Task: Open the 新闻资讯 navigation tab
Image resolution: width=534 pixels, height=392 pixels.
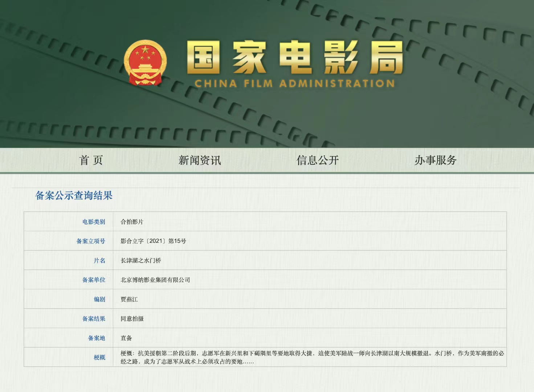Action: coord(200,160)
